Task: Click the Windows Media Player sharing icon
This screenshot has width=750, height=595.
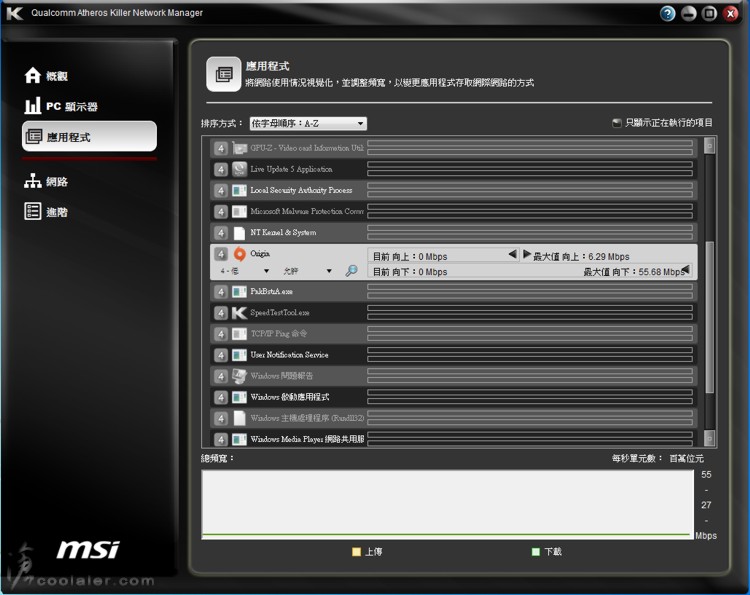Action: pyautogui.click(x=239, y=439)
